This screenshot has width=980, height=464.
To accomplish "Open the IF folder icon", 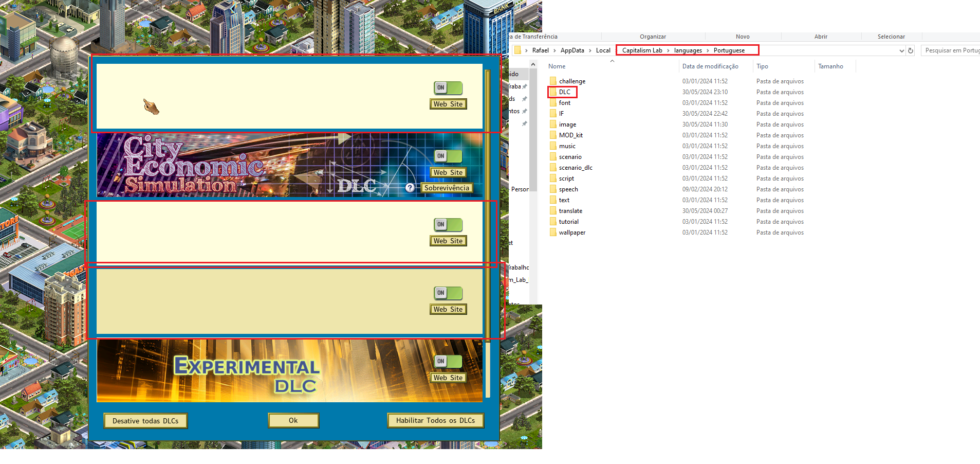I will pyautogui.click(x=553, y=113).
